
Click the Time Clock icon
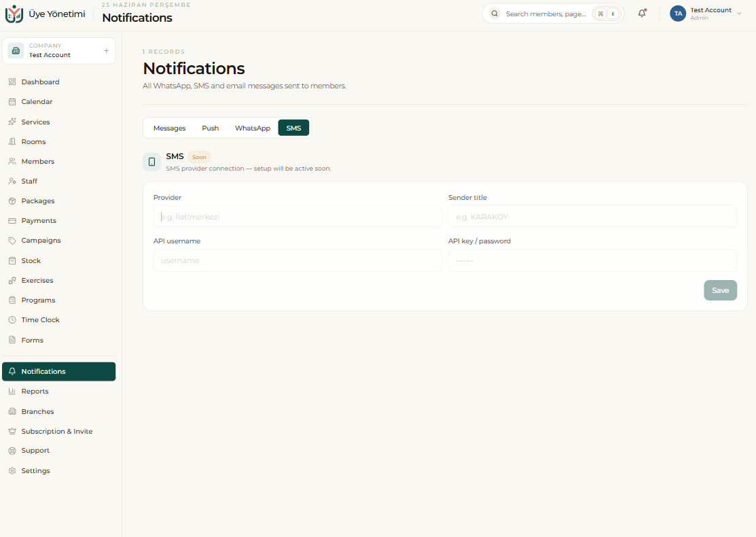pyautogui.click(x=12, y=320)
